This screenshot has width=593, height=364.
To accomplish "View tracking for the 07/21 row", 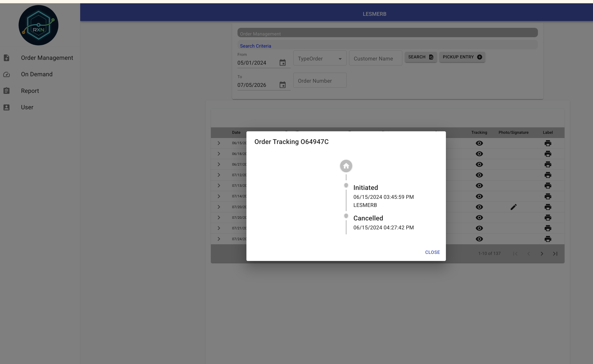I will 479,228.
